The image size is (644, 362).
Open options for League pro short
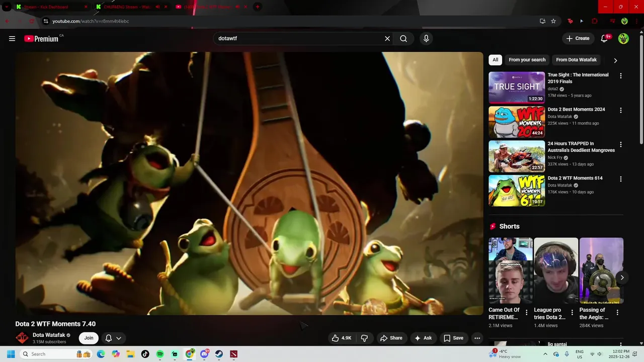click(x=572, y=312)
